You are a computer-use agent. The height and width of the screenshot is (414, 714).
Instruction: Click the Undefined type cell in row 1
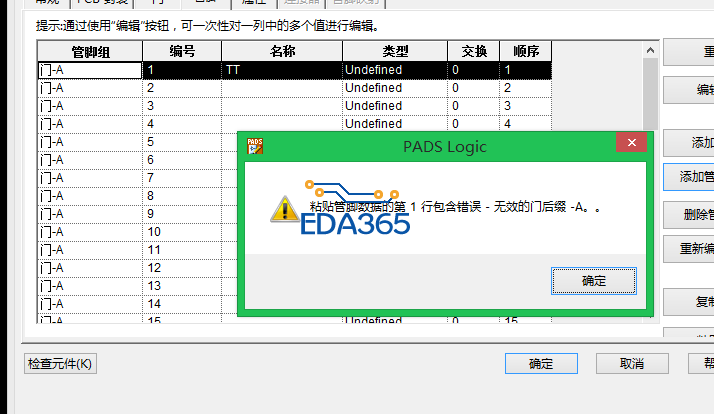(395, 70)
